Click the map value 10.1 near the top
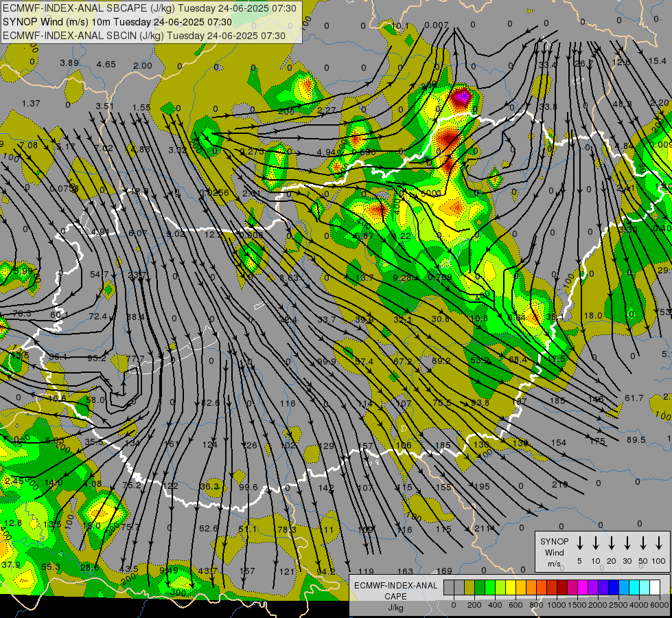Viewport: 672px width, 618px height. [400, 26]
